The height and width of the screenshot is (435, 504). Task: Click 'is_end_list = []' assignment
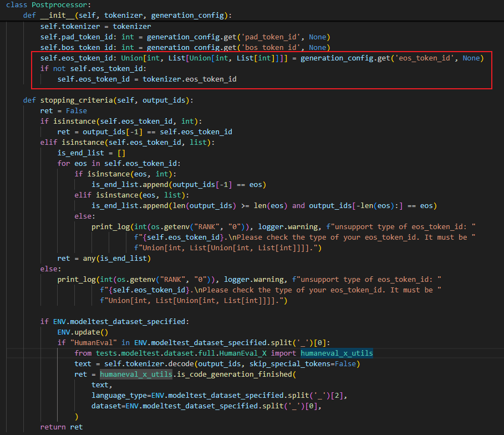pos(91,153)
